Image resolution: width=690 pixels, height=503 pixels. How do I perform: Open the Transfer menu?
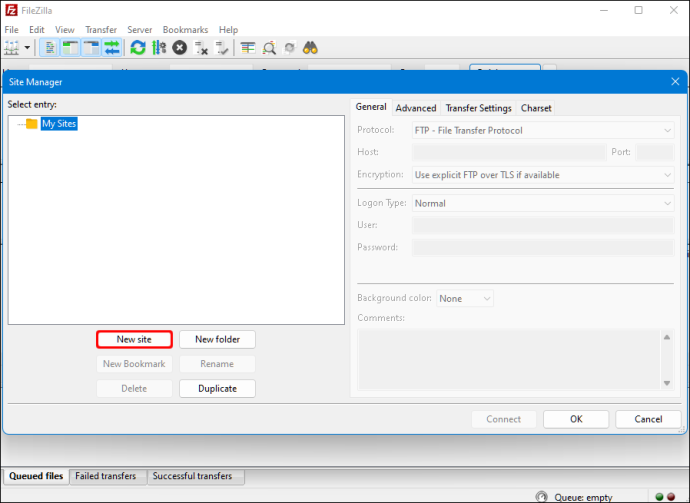[101, 29]
